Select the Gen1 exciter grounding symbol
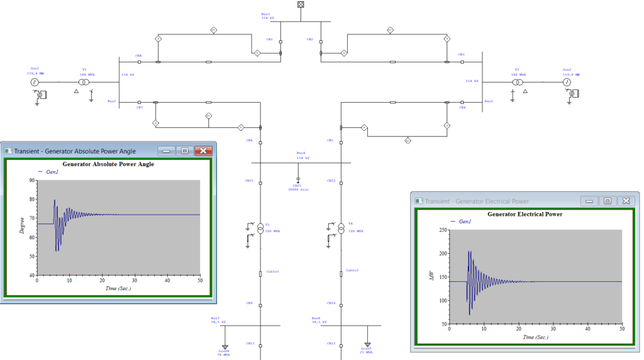The height and width of the screenshot is (360, 644). click(37, 104)
